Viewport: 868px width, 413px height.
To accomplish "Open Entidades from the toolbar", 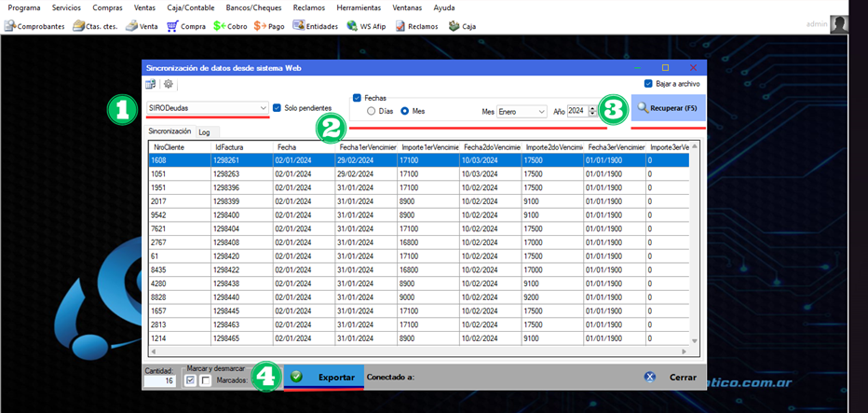I will point(315,26).
